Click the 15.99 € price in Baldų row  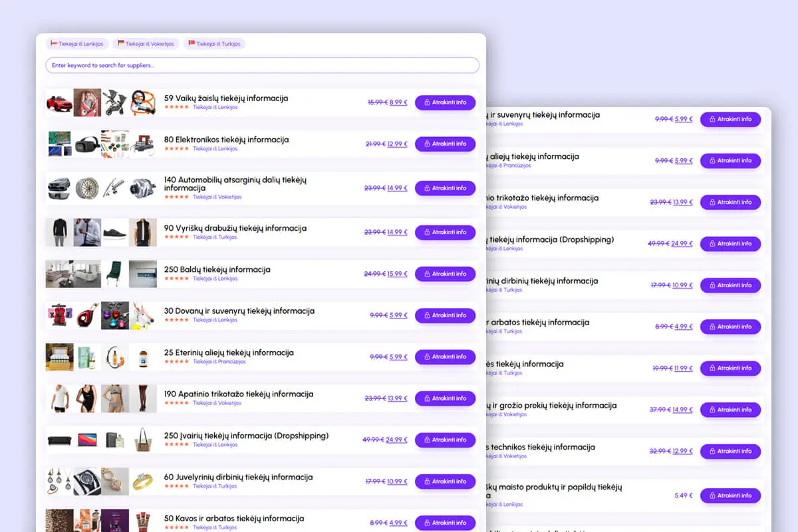pyautogui.click(x=398, y=274)
